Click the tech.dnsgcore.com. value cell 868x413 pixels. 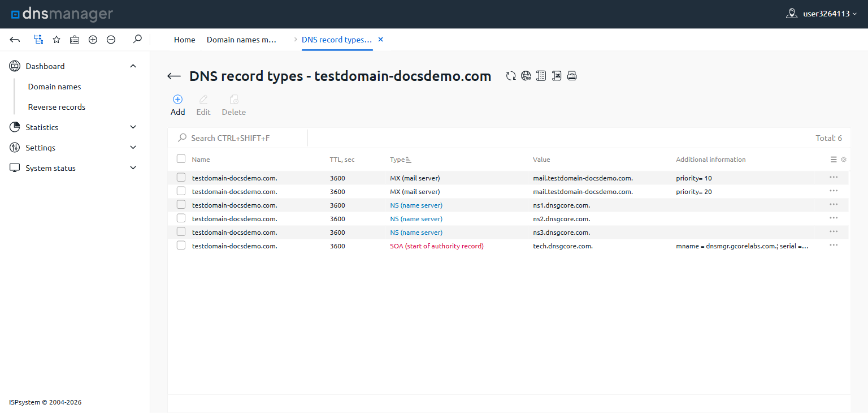pyautogui.click(x=563, y=246)
